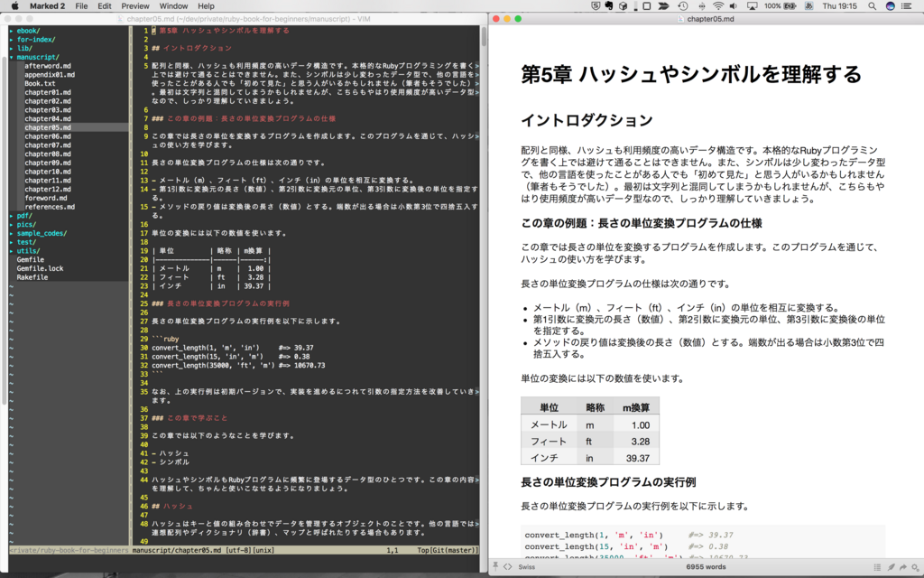Click the battery 100% indicator

click(x=781, y=6)
